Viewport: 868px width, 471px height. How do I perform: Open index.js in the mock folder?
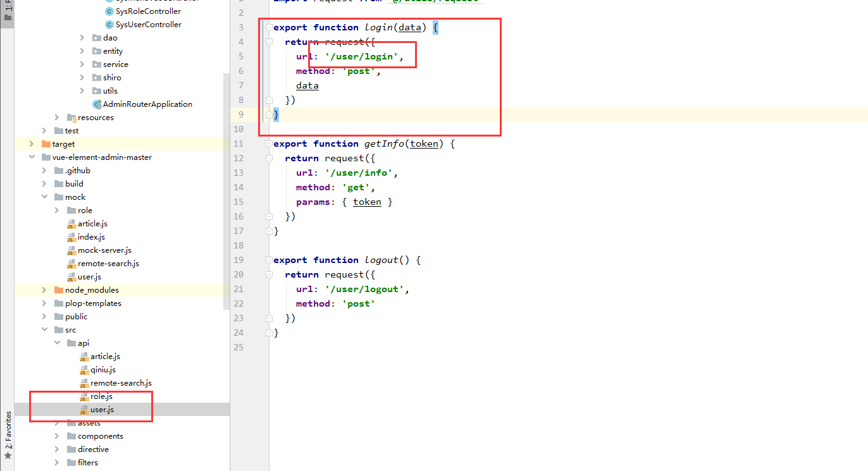pos(91,237)
